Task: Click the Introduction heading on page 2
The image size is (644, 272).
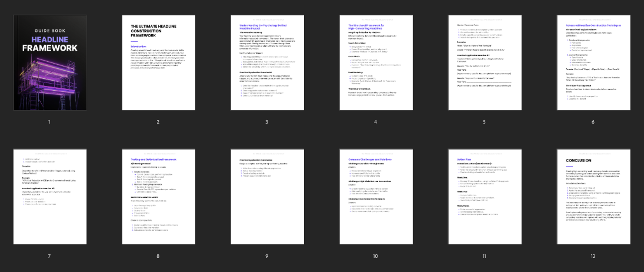Action: [x=139, y=46]
